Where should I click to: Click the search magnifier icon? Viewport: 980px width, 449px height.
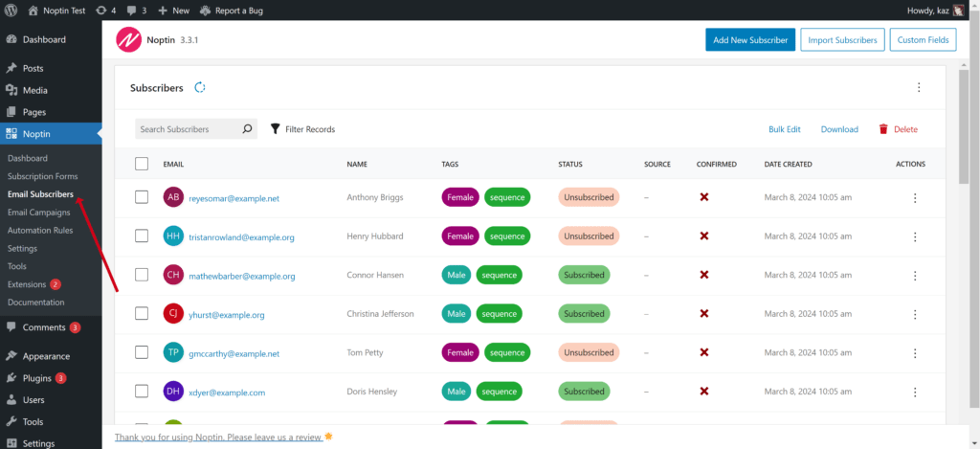click(248, 129)
